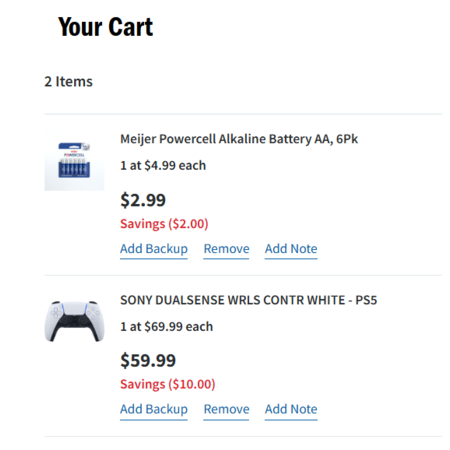The image size is (450, 450).
Task: Click the red Savings ($10.00) label
Action: (168, 384)
